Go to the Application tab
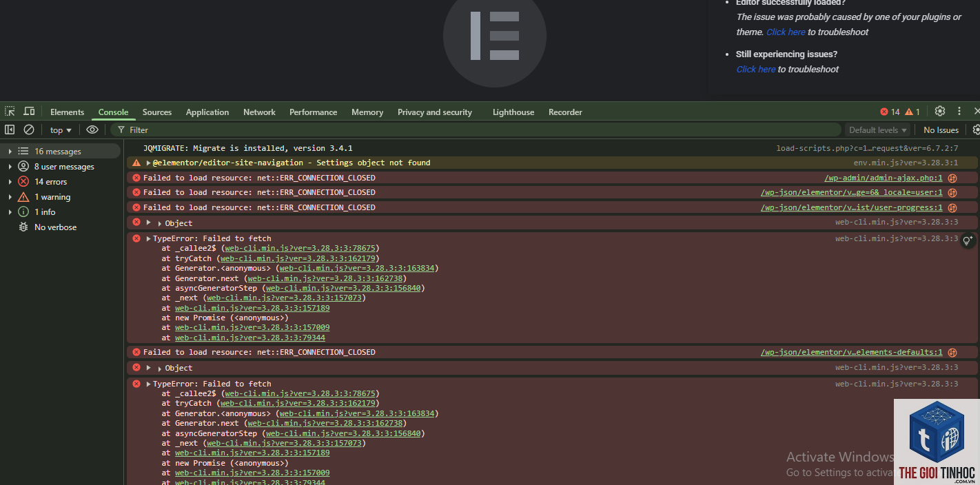This screenshot has width=980, height=485. [207, 112]
